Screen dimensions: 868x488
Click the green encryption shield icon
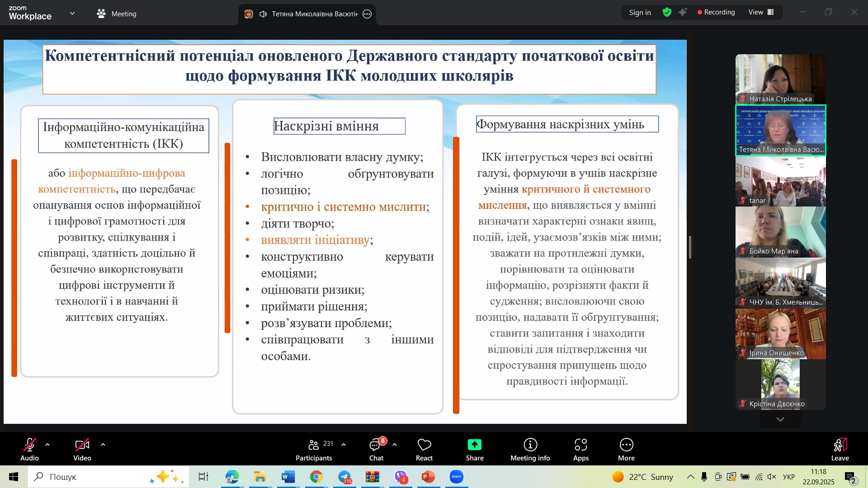tap(667, 12)
